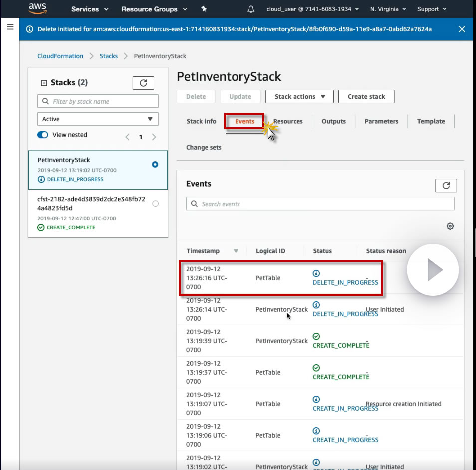Screen dimensions: 476x470
Task: Switch to the Resources tab
Action: tap(288, 121)
